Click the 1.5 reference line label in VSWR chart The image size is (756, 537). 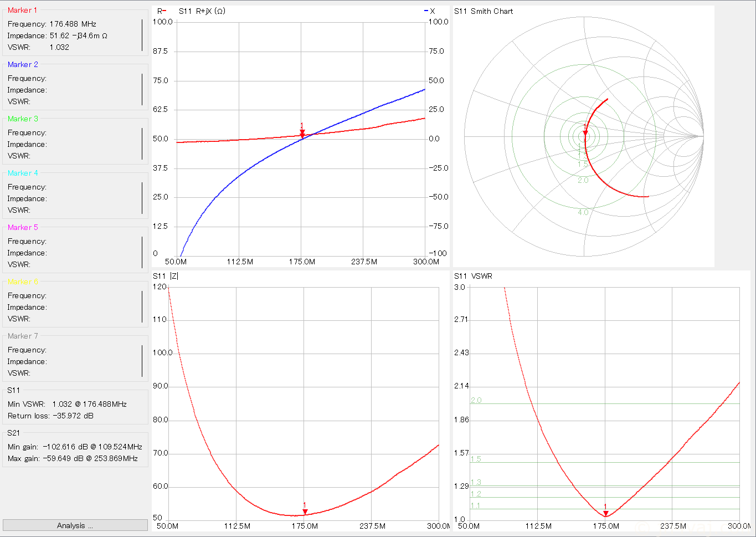(x=476, y=459)
